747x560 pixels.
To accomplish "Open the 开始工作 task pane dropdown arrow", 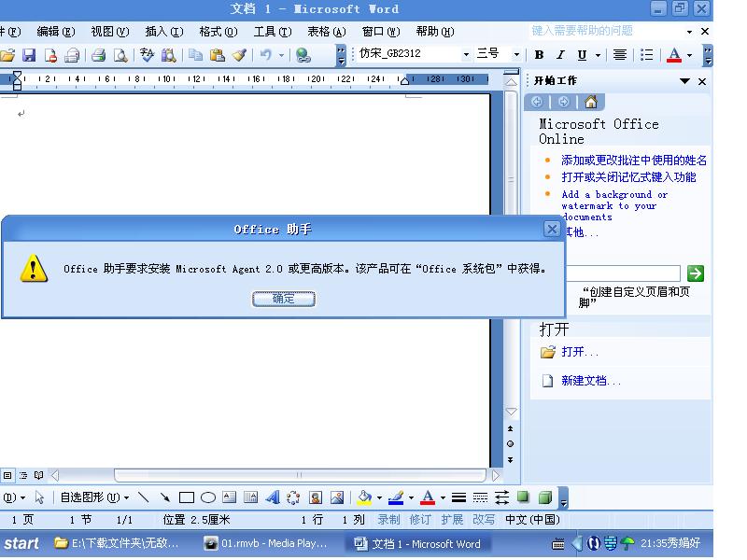I will pyautogui.click(x=684, y=81).
